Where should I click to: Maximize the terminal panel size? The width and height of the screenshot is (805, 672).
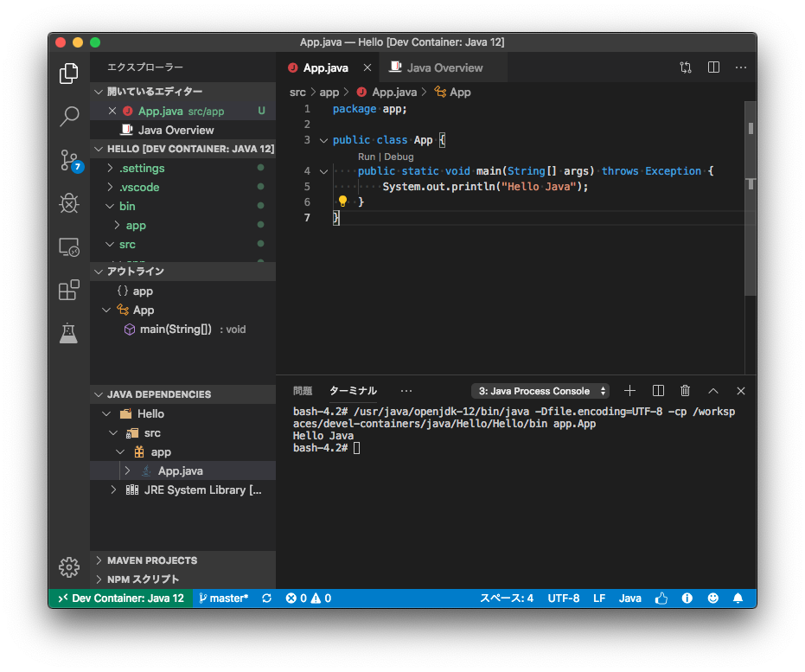pyautogui.click(x=713, y=391)
